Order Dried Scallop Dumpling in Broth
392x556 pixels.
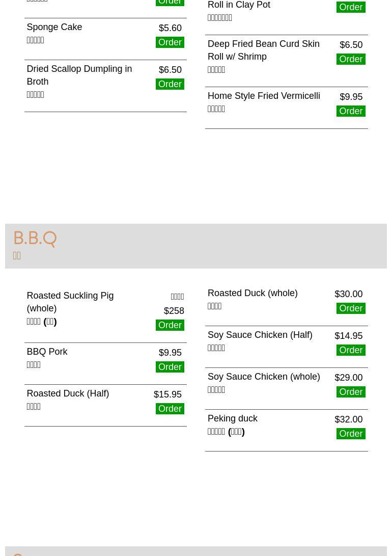pyautogui.click(x=170, y=84)
